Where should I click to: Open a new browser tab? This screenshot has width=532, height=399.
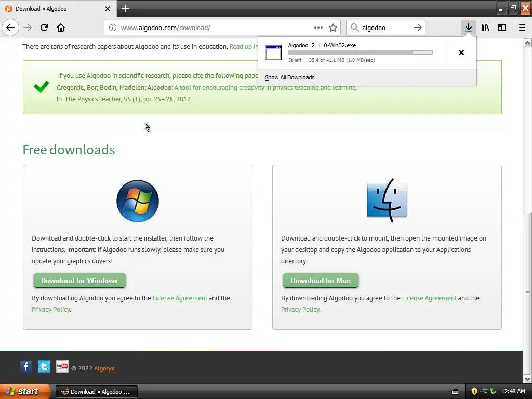125,8
